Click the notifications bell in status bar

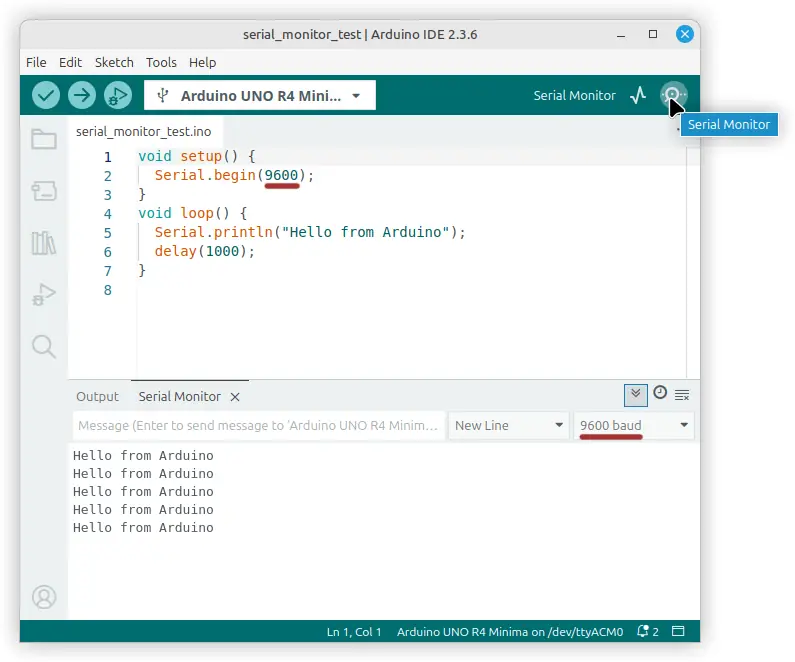point(646,632)
